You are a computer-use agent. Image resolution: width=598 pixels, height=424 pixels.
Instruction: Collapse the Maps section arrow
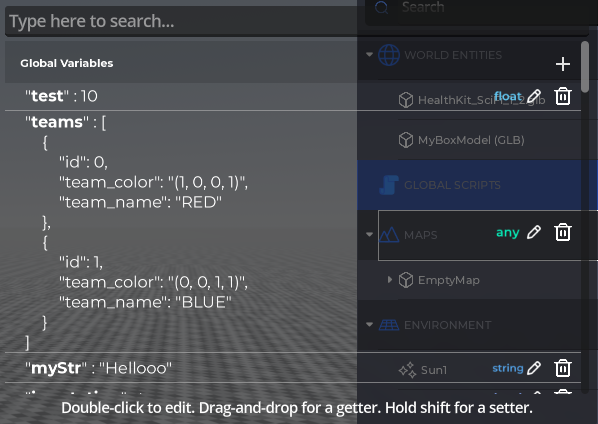(x=369, y=234)
